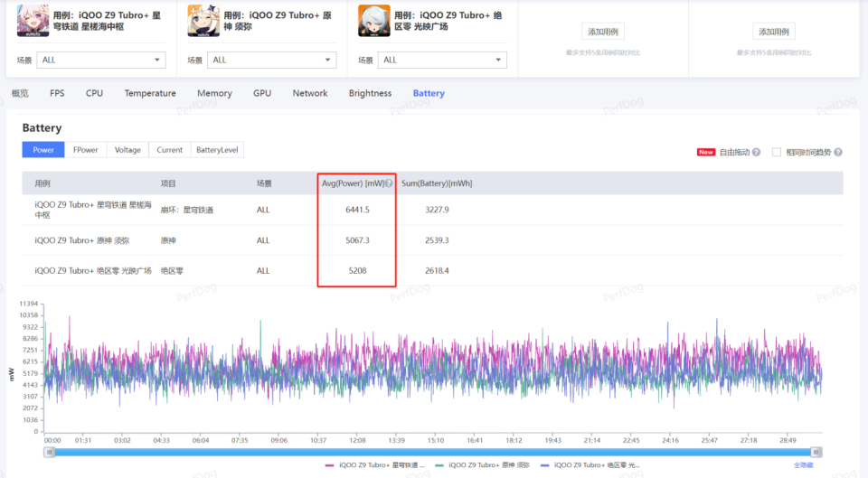Show the Voltage metric

click(x=127, y=150)
